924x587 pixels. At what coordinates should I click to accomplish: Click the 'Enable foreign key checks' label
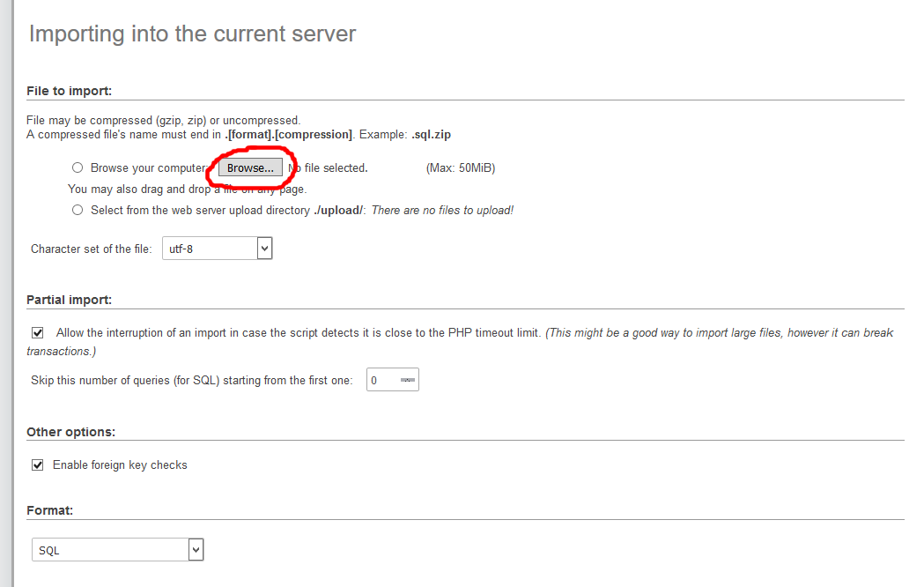120,464
